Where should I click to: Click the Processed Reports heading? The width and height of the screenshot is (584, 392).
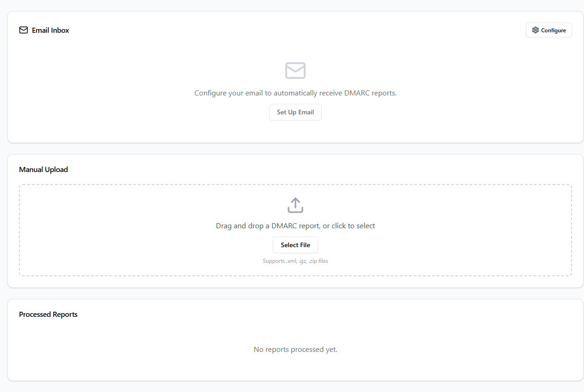click(48, 314)
